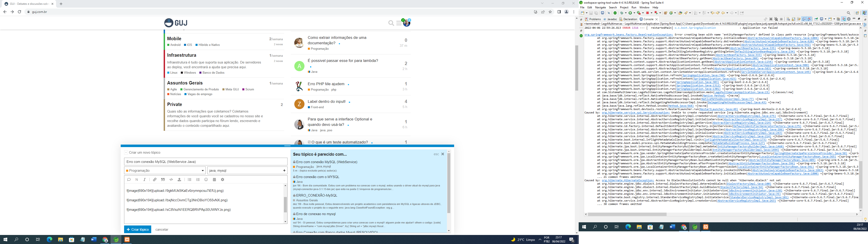This screenshot has height=244, width=868.
Task: Switch to the Problems tab
Action: tap(593, 19)
